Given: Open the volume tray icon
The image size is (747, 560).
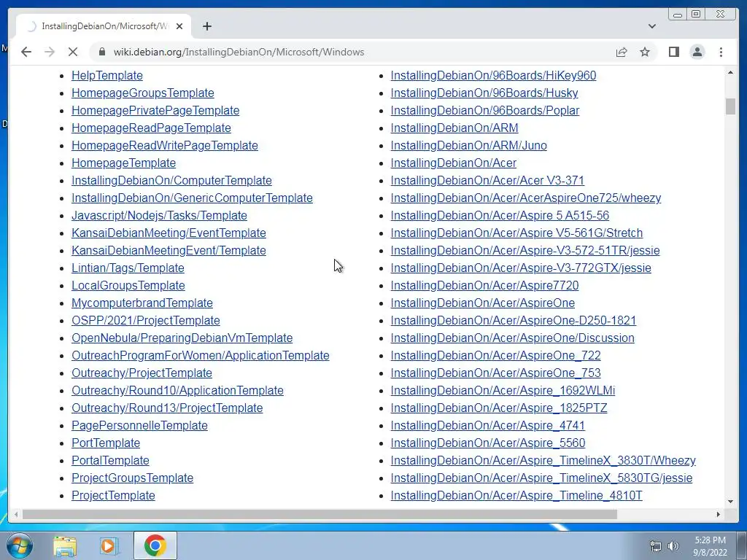Looking at the screenshot, I should [673, 546].
